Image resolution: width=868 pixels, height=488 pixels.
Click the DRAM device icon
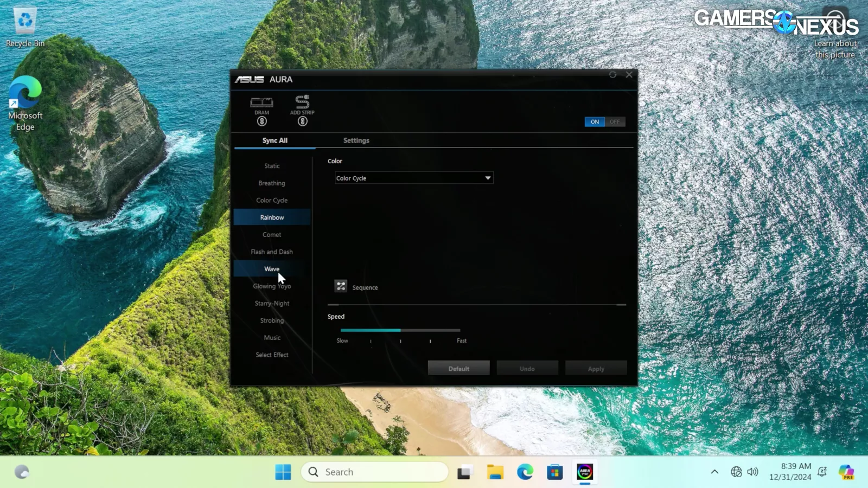(261, 102)
